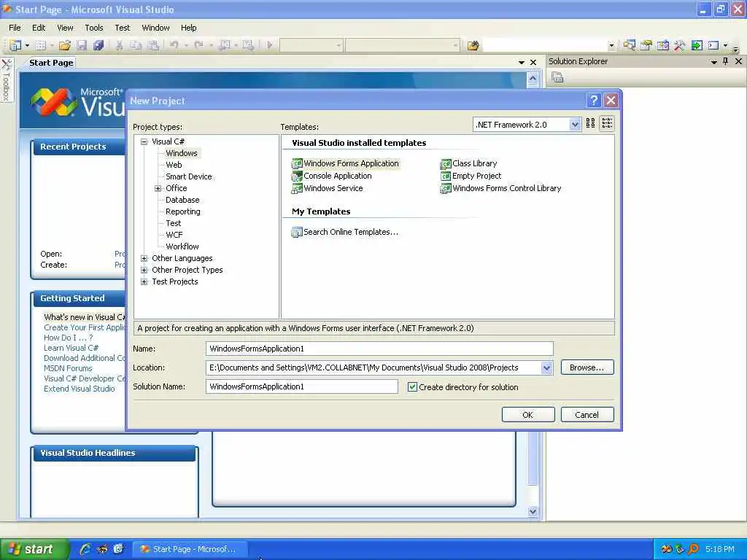Expand the Test Projects node
This screenshot has width=747, height=560.
144,281
